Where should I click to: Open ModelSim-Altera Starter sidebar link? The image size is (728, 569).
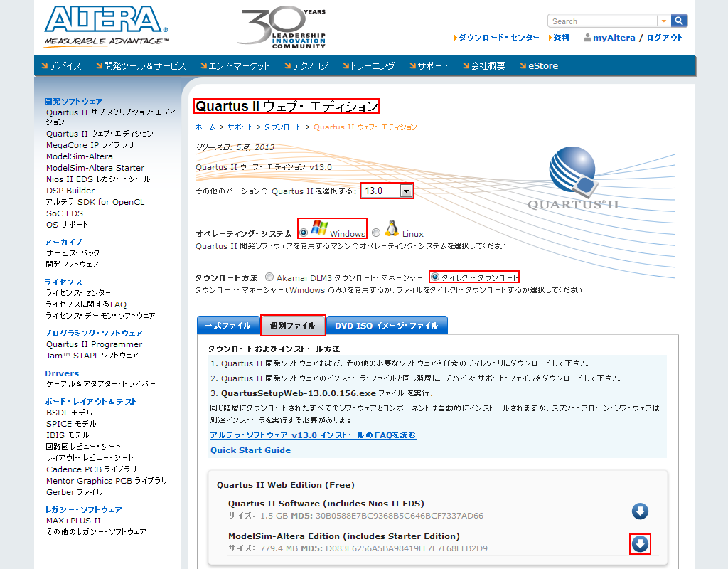point(95,168)
